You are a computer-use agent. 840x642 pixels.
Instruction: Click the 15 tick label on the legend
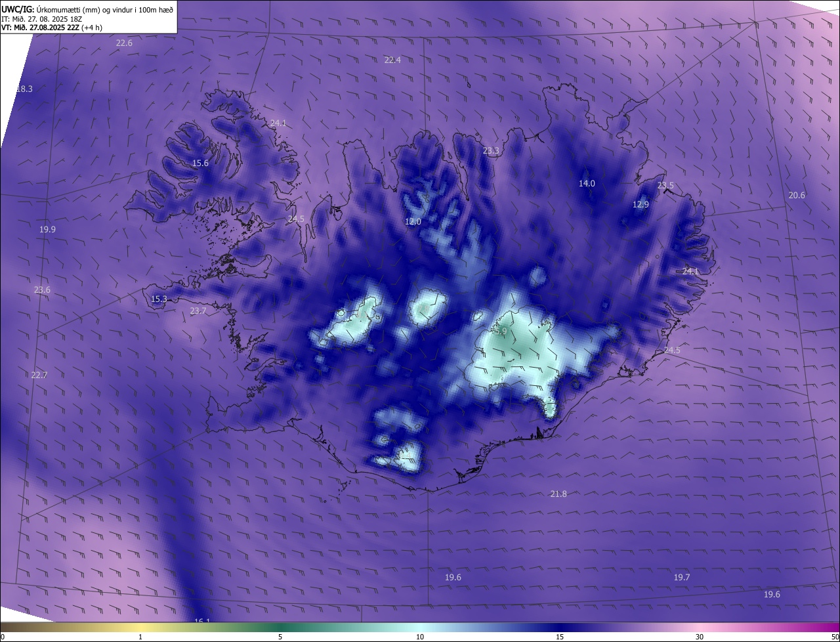(x=560, y=637)
